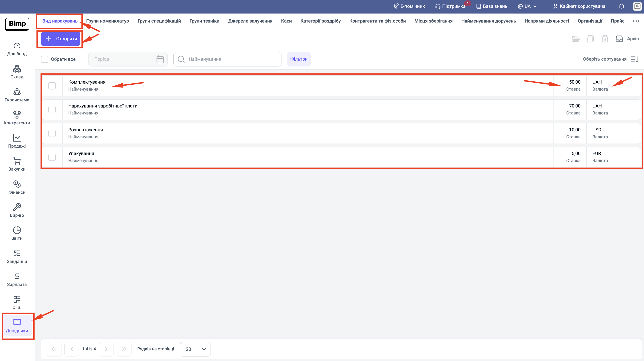
Task: Open calendar picker in Період field
Action: point(160,59)
